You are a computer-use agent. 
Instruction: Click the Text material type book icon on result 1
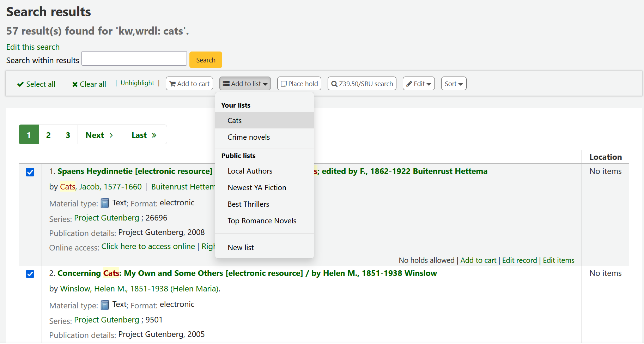click(x=105, y=203)
